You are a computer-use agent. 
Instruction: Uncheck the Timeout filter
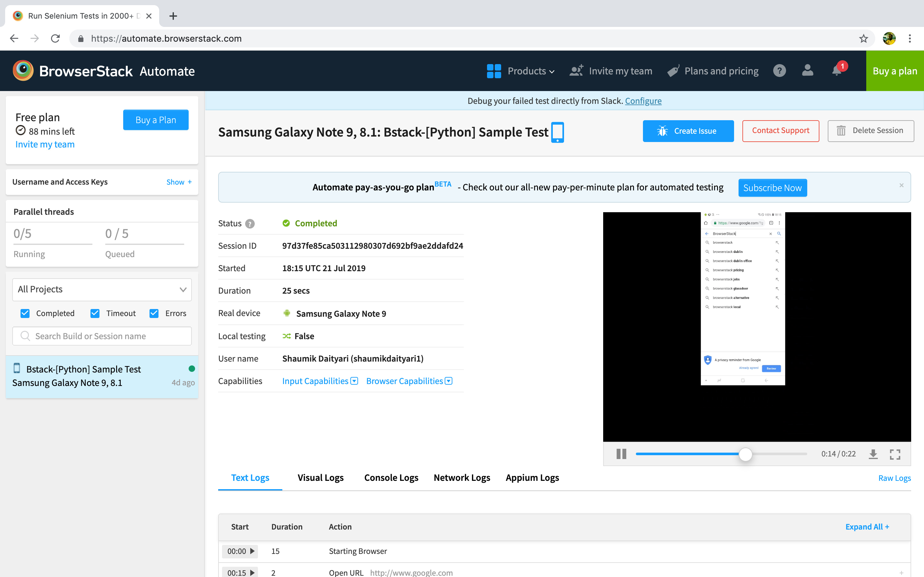click(x=95, y=313)
